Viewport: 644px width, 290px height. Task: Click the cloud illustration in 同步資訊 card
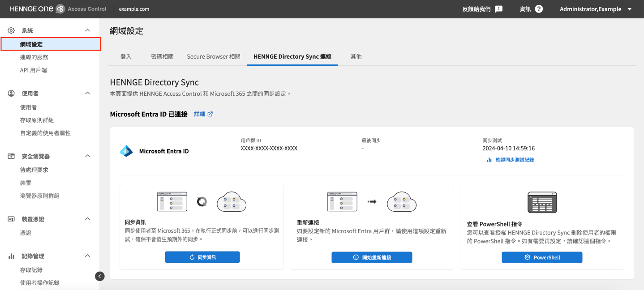pos(232,202)
